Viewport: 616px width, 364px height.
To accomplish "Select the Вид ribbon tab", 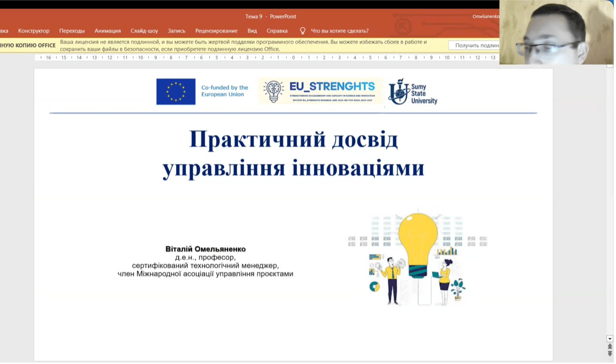I will (252, 31).
